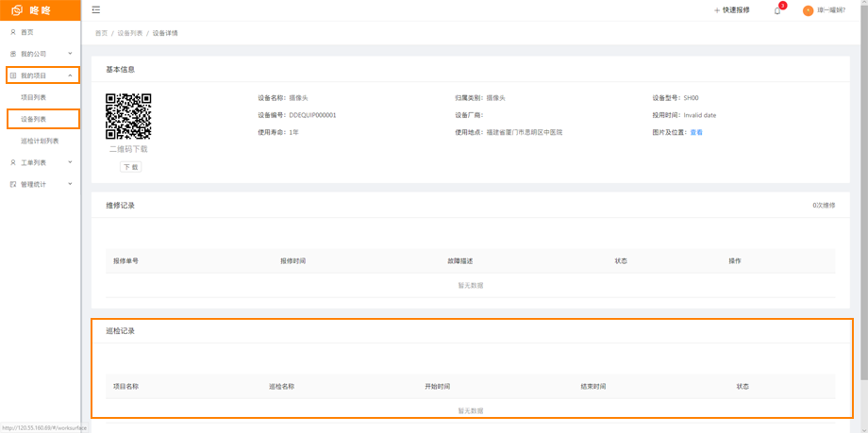Click the 下载 button under QR code
Screen dimensions: 868x433
click(130, 167)
